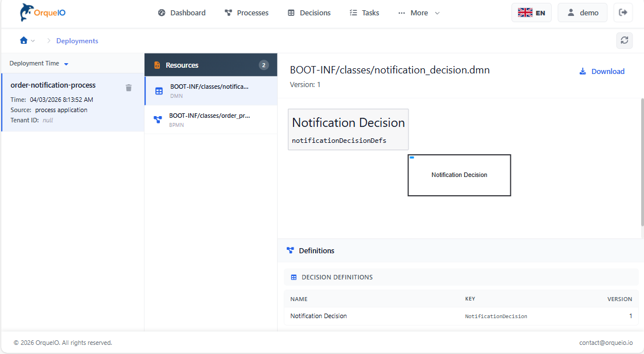Screen dimensions: 644x354
Task: Click the logout icon in header
Action: pyautogui.click(x=623, y=13)
